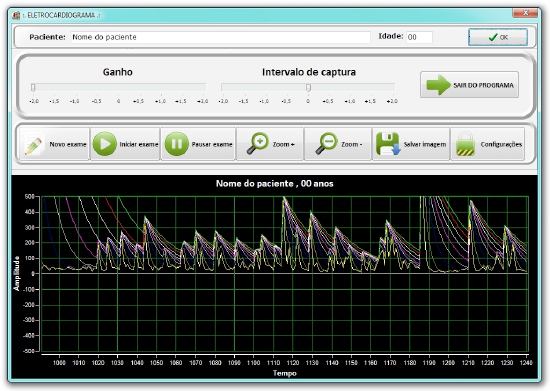Click the floppy disk Salvar imagem icon
Screen dimensions: 550x391
[388, 144]
